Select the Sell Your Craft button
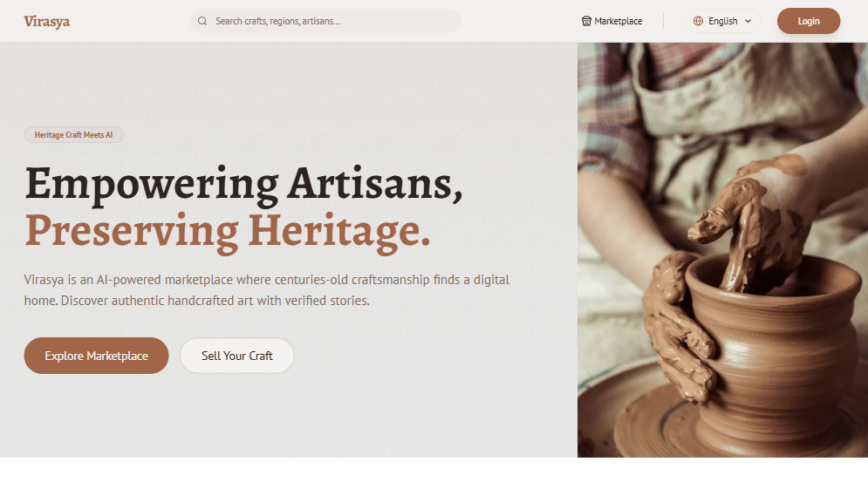Image resolution: width=868 pixels, height=482 pixels. tap(237, 356)
